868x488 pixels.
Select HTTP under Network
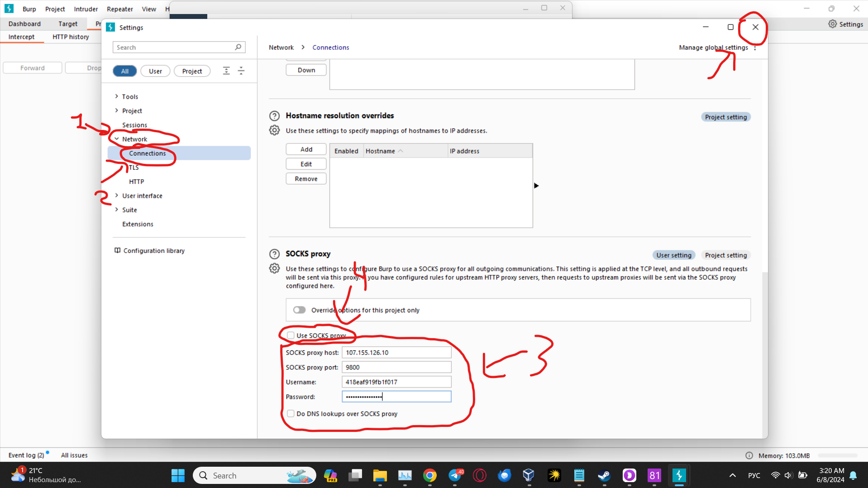pyautogui.click(x=137, y=182)
